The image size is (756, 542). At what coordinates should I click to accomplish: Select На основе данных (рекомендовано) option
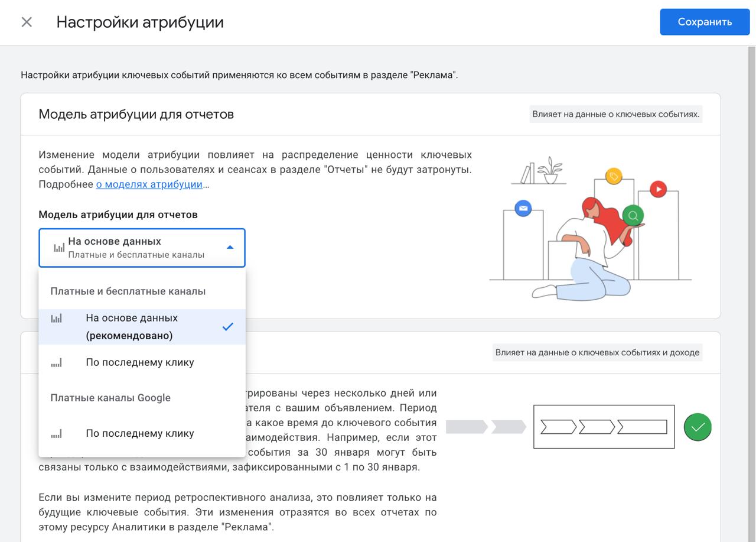(142, 327)
